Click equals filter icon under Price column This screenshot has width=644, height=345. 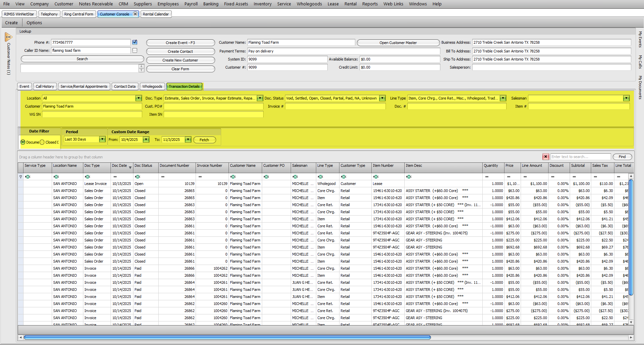click(x=509, y=177)
